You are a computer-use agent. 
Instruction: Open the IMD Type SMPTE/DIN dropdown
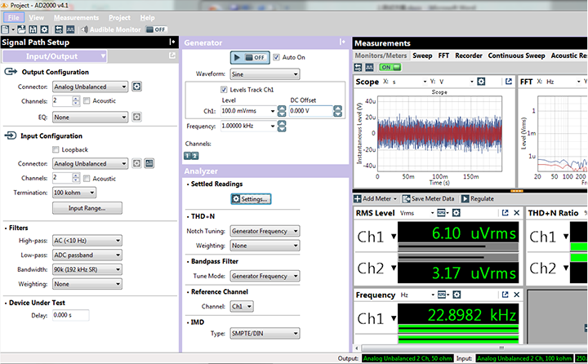(265, 333)
